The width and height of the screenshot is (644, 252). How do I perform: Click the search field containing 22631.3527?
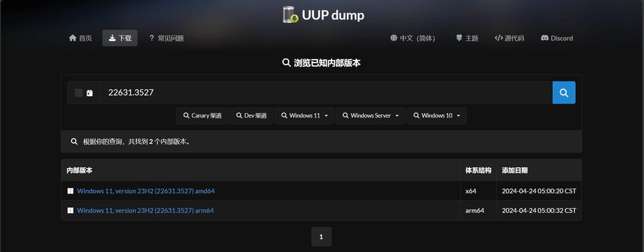326,93
